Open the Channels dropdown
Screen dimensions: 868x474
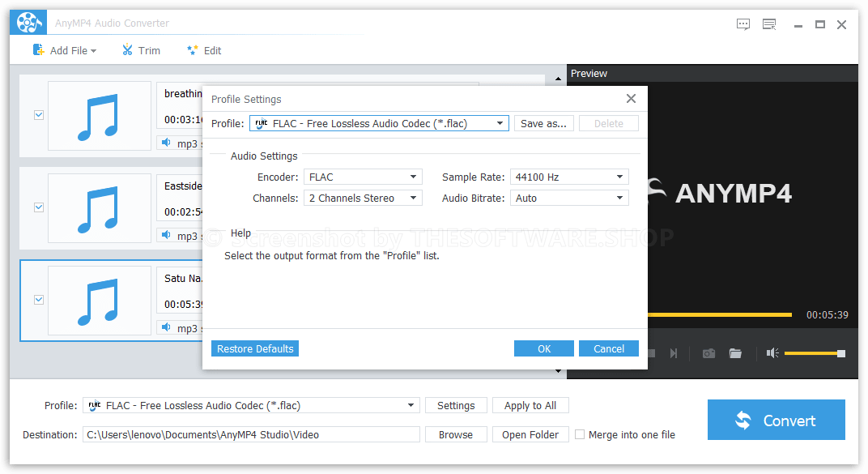tap(363, 199)
